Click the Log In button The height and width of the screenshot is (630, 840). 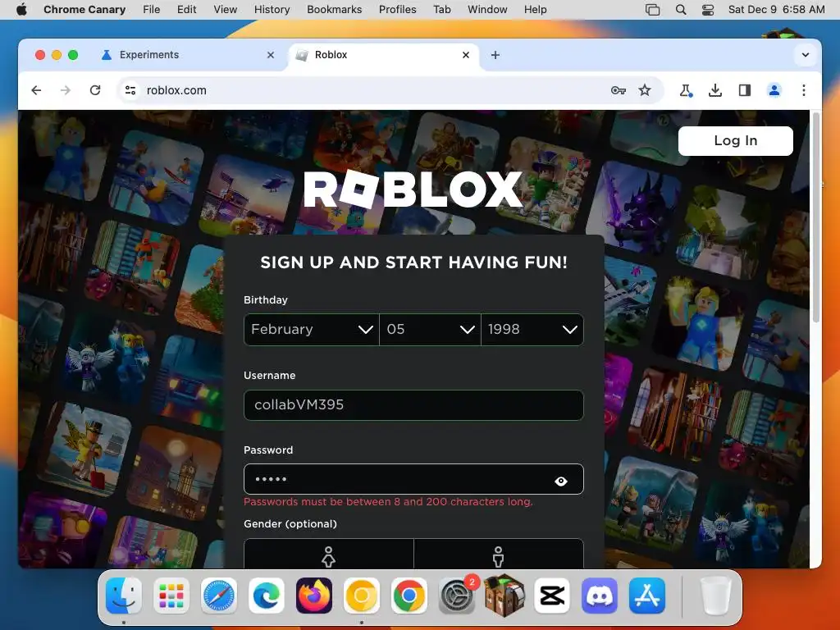[x=736, y=141]
